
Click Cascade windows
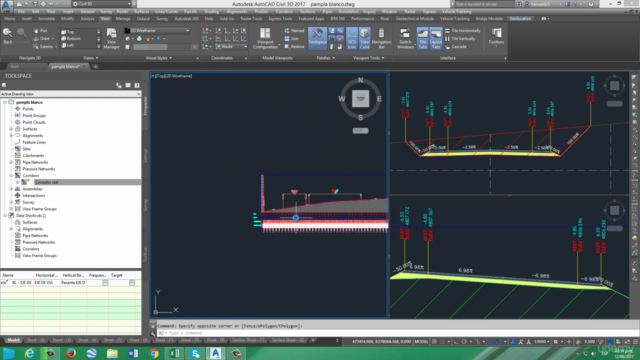click(456, 47)
